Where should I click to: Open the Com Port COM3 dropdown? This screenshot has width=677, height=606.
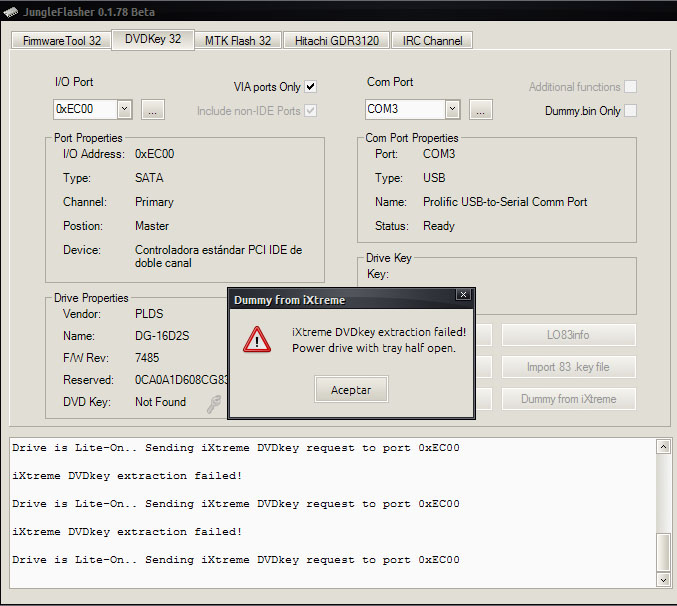coord(452,109)
